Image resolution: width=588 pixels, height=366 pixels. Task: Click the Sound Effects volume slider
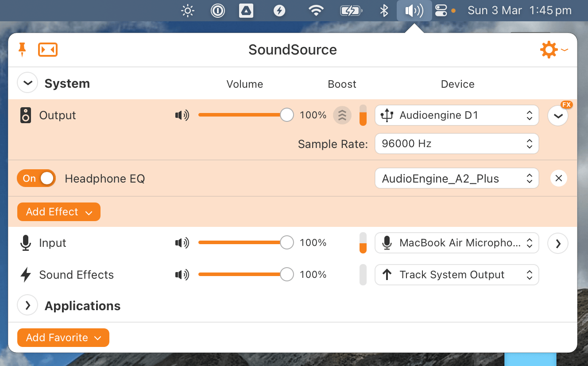click(x=246, y=274)
